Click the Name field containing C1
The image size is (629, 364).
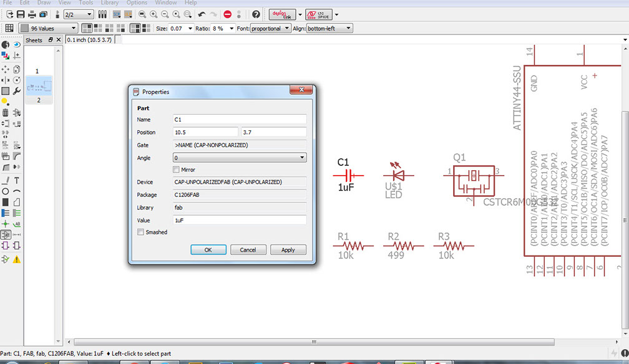240,120
